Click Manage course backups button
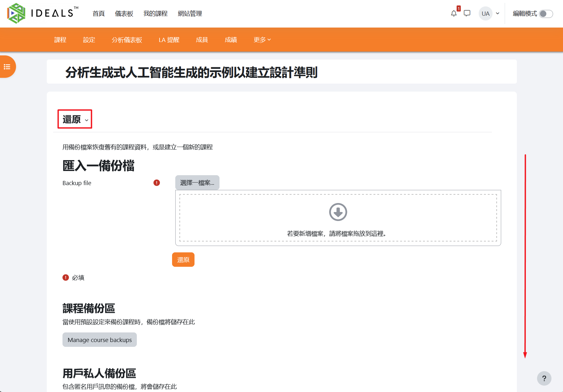563x392 pixels. point(100,340)
